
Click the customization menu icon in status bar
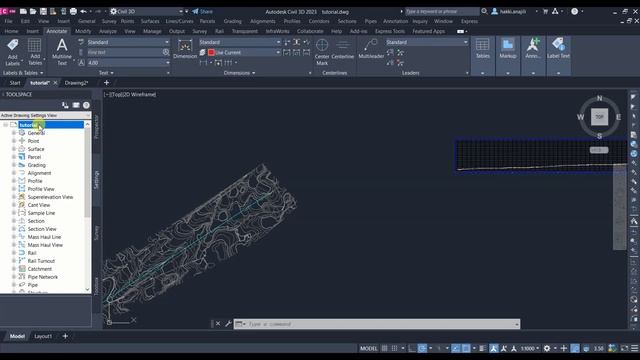coord(635,348)
